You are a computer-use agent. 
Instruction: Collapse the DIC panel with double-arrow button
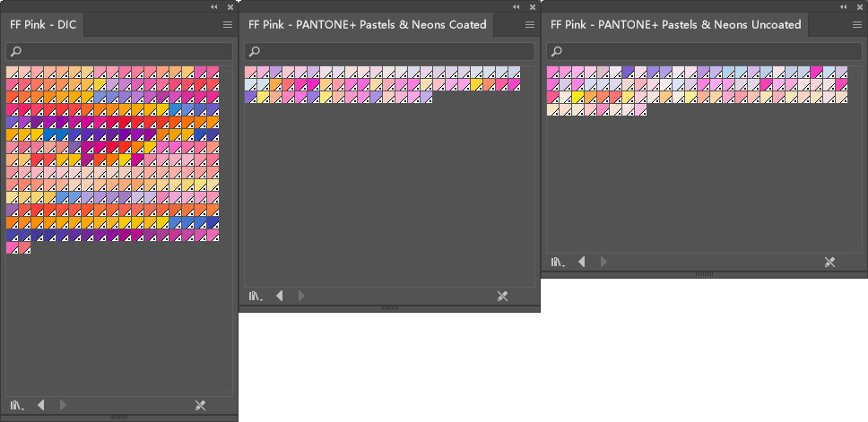(214, 6)
